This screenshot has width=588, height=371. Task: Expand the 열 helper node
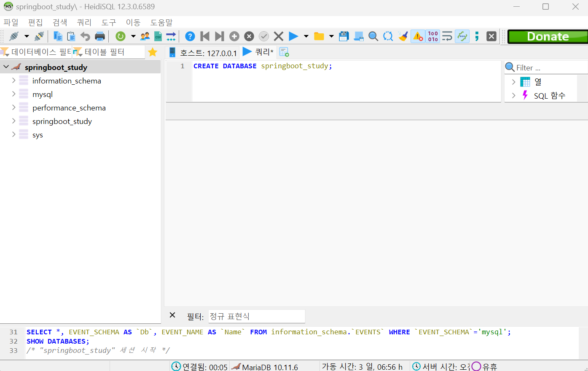(x=513, y=82)
